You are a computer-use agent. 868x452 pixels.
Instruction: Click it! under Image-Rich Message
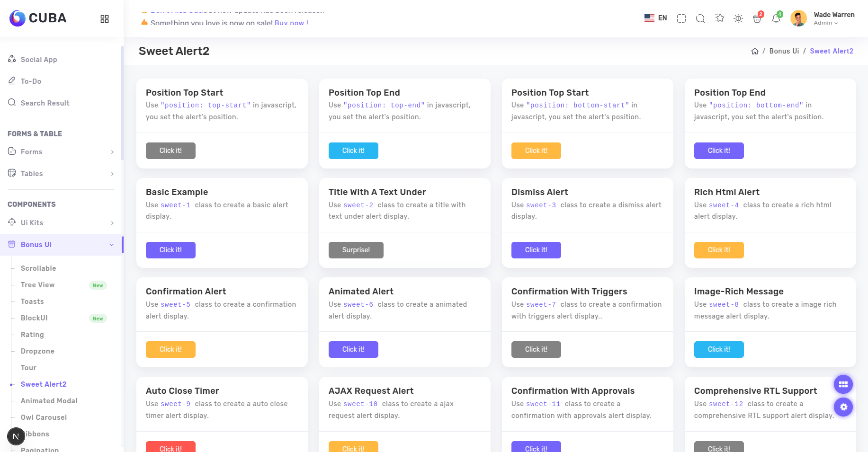pyautogui.click(x=719, y=349)
